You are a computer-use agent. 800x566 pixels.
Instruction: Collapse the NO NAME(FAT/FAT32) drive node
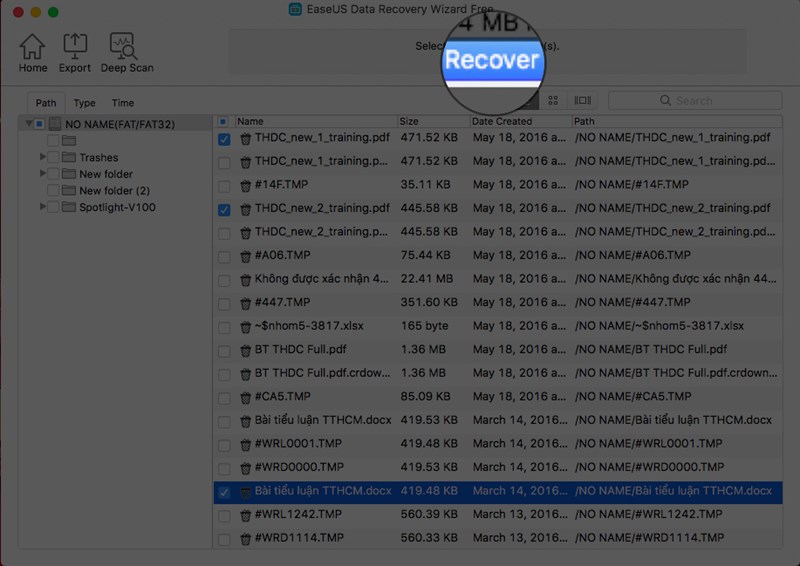pos(29,124)
